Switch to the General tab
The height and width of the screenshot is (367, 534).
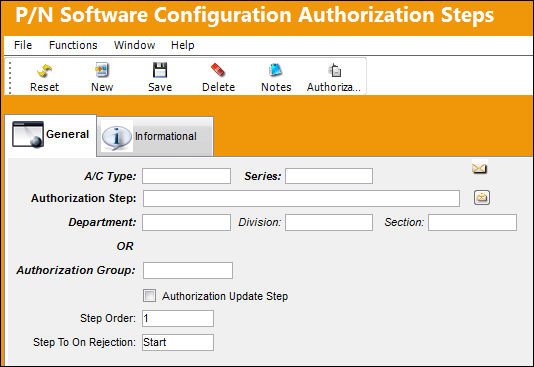[50, 135]
